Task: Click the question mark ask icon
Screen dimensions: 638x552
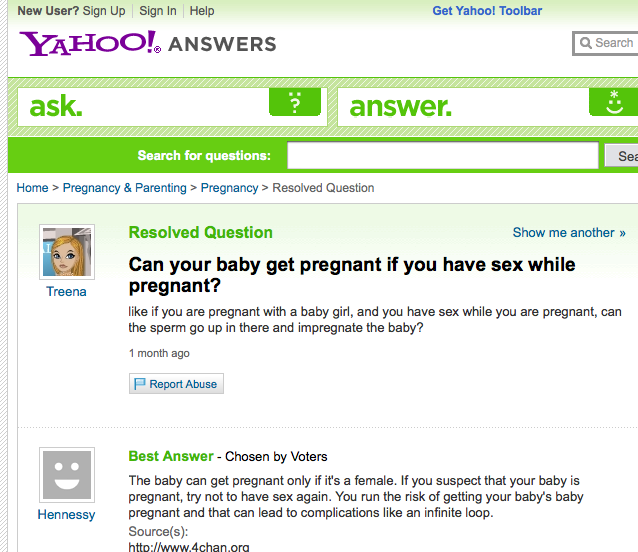Action: tap(294, 103)
